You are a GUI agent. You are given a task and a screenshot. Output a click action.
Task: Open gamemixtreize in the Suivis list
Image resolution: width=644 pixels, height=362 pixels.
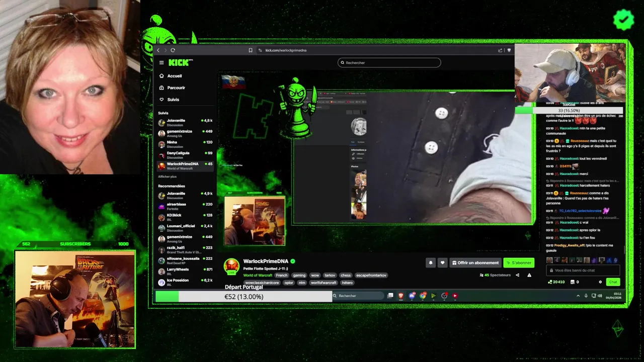point(185,133)
